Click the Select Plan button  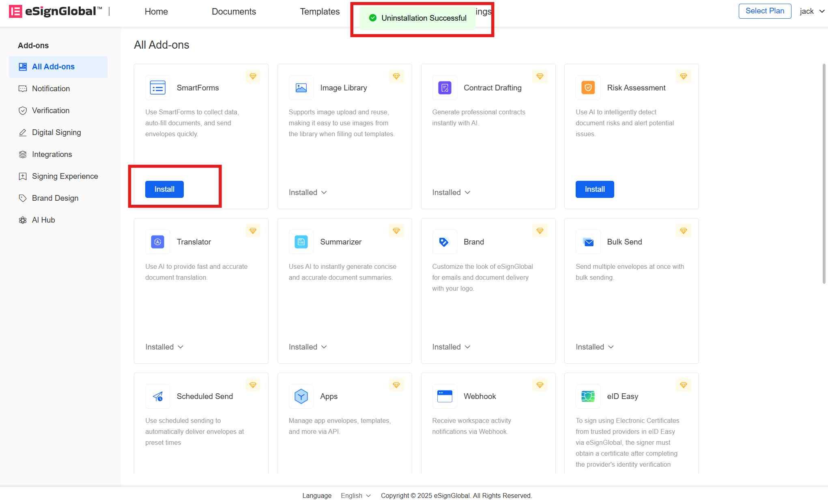(x=765, y=11)
